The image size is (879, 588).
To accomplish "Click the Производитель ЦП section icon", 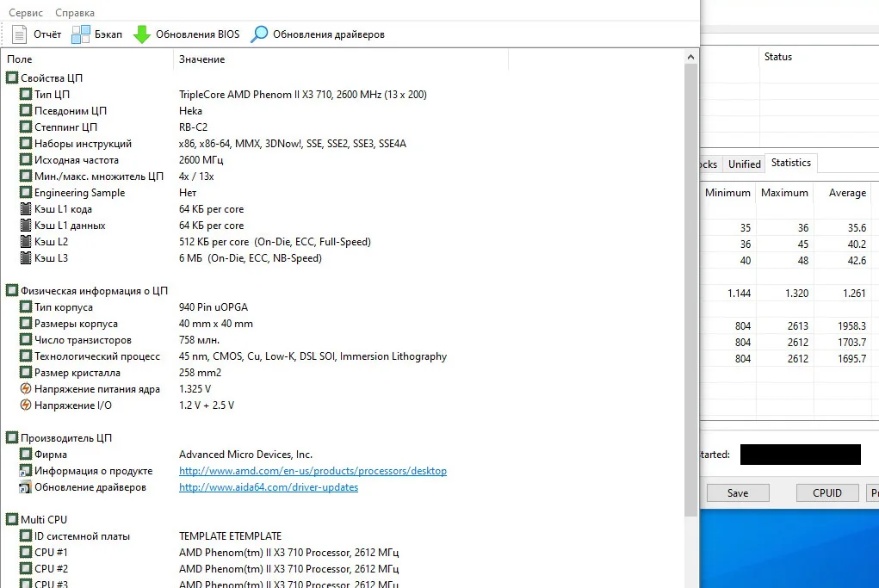I will pos(12,437).
